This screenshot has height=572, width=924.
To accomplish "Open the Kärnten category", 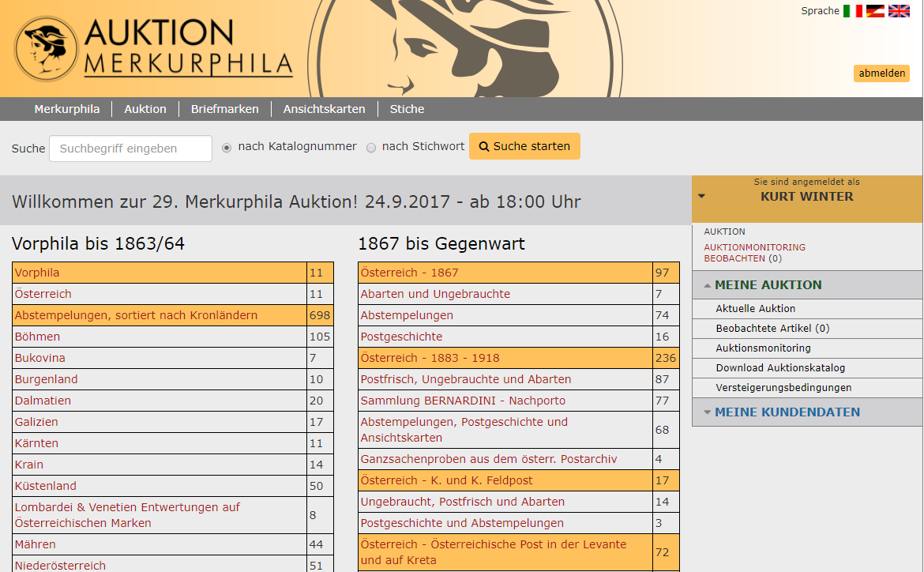I will pyautogui.click(x=36, y=443).
